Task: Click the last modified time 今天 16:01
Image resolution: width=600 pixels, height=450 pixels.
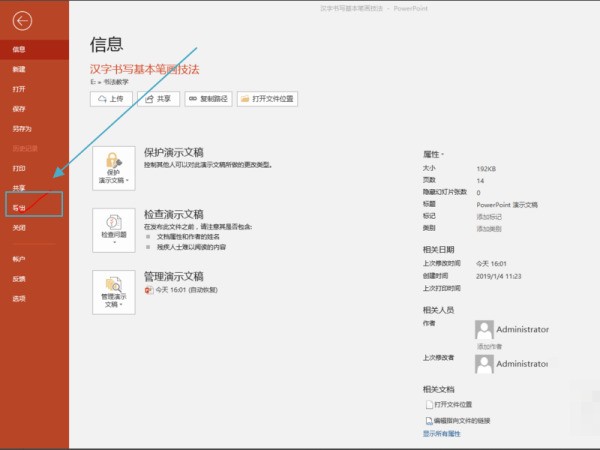Action: click(491, 264)
